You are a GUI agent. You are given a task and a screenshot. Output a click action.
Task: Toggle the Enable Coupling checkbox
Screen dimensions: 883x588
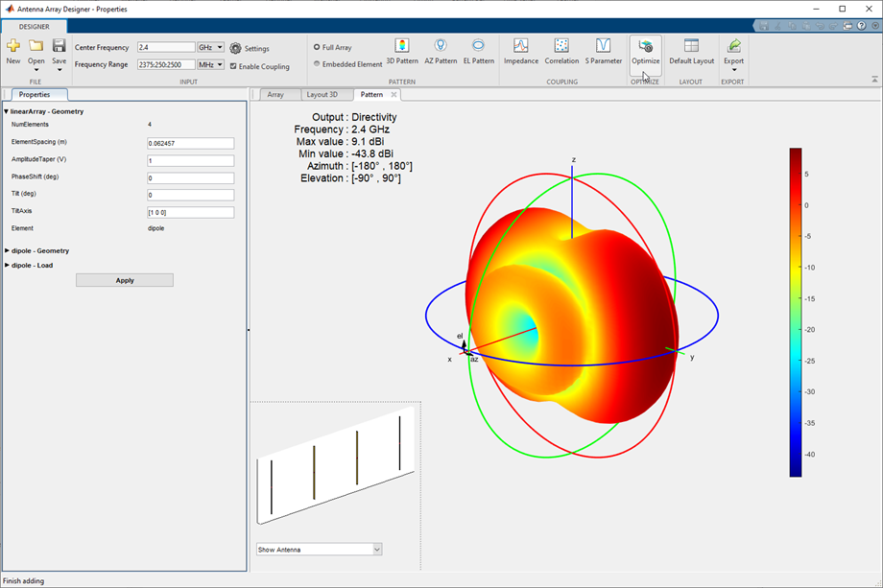[235, 66]
